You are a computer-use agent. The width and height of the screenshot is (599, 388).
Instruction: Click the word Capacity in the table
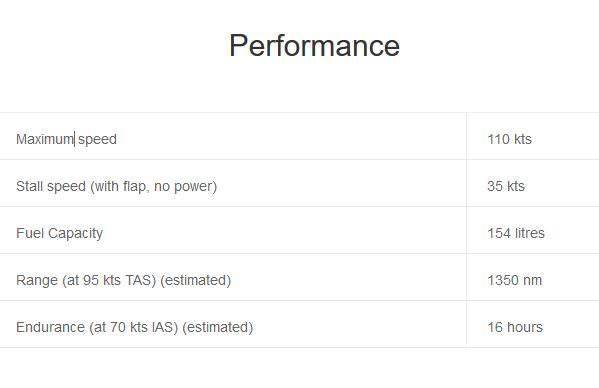(x=76, y=234)
